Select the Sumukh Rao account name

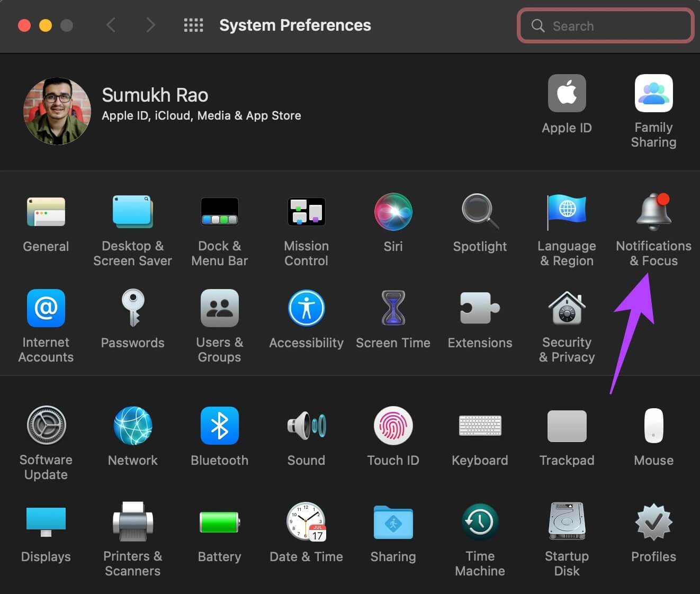tap(155, 95)
